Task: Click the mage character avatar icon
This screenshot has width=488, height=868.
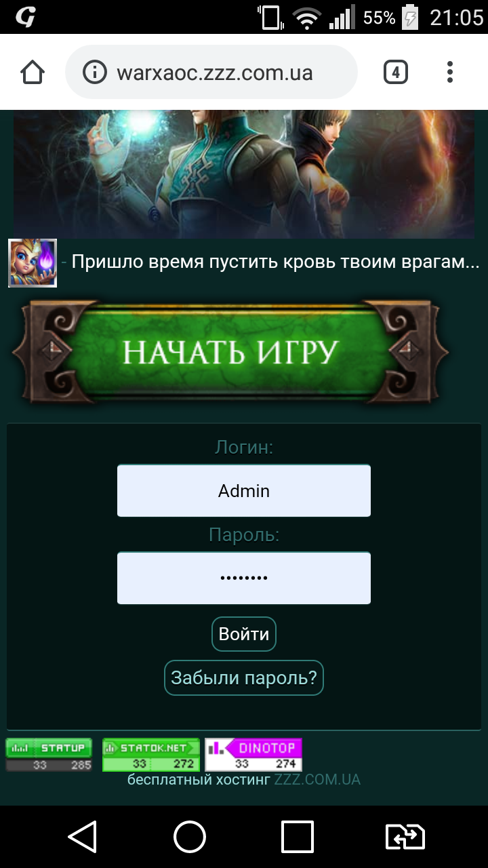Action: [x=32, y=262]
